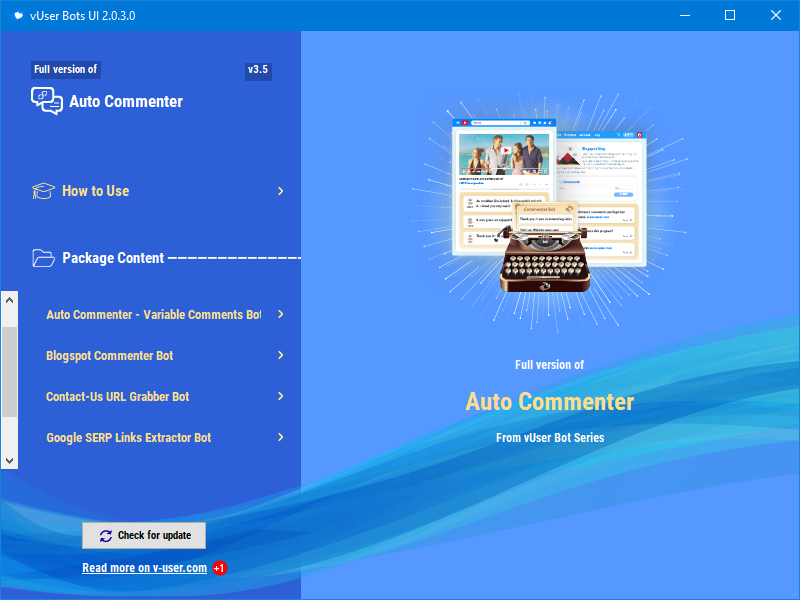Click the large yellow Auto Commenter heading

coord(550,402)
